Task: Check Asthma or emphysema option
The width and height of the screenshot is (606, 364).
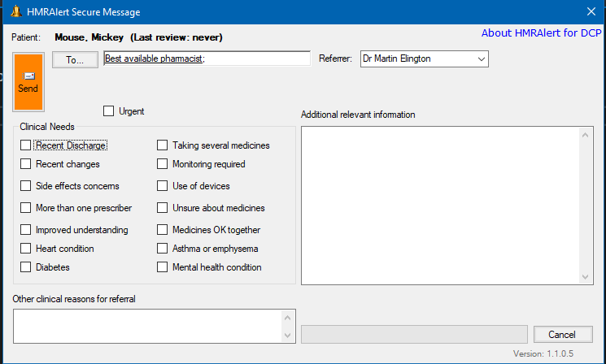Action: click(163, 249)
